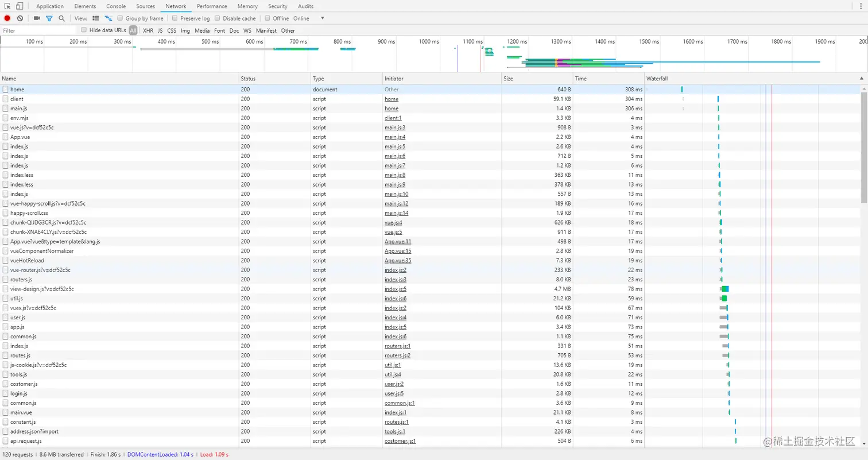Open the network search magnifier icon
868x460 pixels.
pyautogui.click(x=61, y=18)
